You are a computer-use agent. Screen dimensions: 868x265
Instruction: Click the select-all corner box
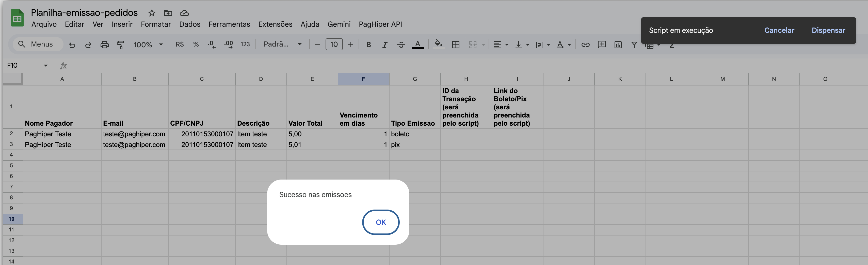tap(12, 79)
